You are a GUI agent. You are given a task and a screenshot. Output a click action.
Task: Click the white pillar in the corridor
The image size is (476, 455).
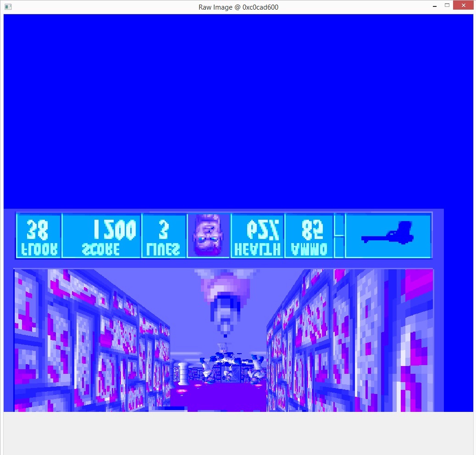[183, 373]
